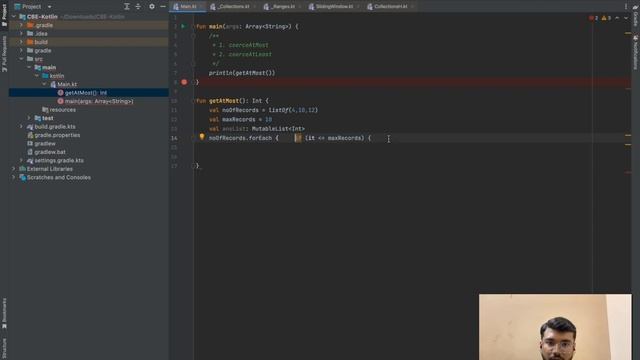
Task: Click the Collapse All icon in the Project panel header
Action: [138, 7]
